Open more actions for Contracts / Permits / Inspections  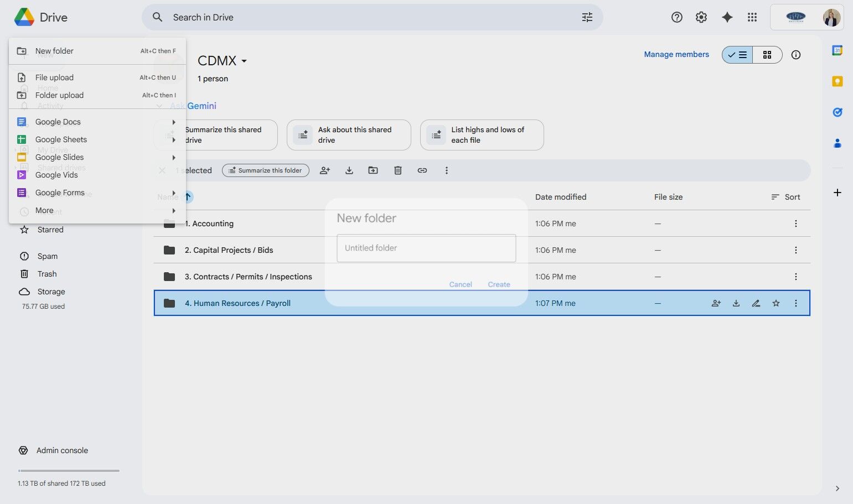(x=796, y=277)
